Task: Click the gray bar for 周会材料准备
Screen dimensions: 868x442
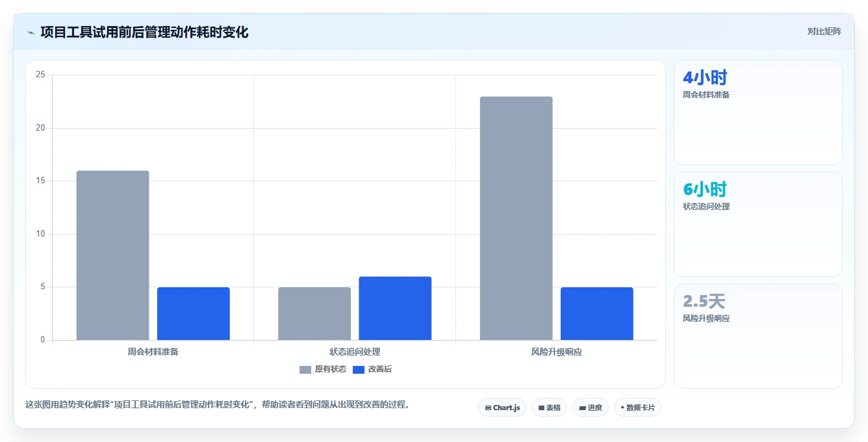Action: (113, 255)
